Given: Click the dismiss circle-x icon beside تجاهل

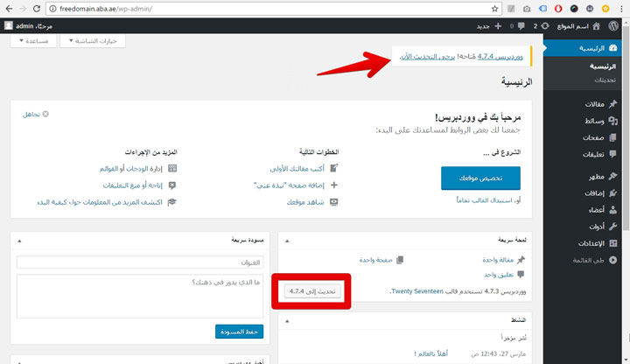Looking at the screenshot, I should [45, 114].
